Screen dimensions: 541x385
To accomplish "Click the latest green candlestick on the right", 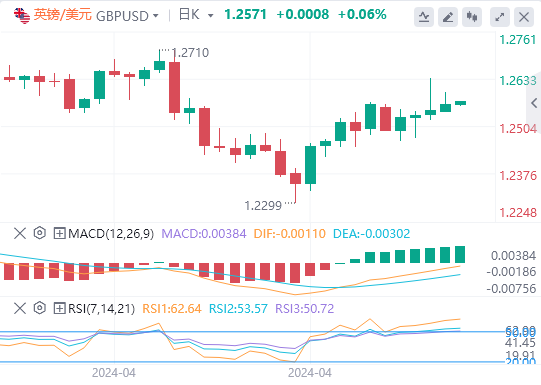I will click(x=461, y=103).
